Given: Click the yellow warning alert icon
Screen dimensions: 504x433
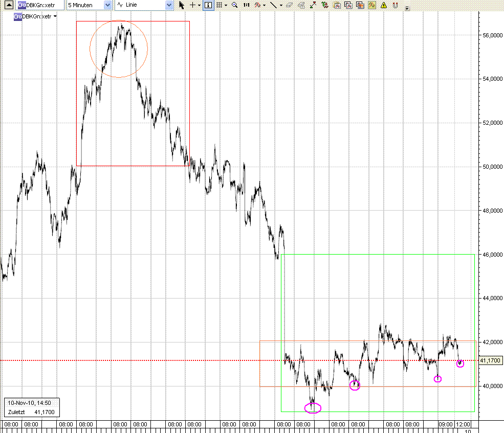Looking at the screenshot, I should click(x=383, y=5).
